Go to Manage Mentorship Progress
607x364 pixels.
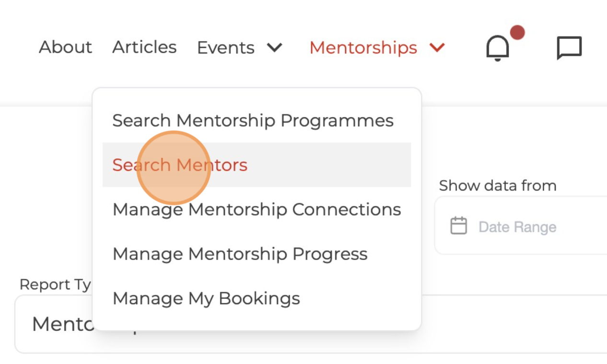click(x=240, y=254)
